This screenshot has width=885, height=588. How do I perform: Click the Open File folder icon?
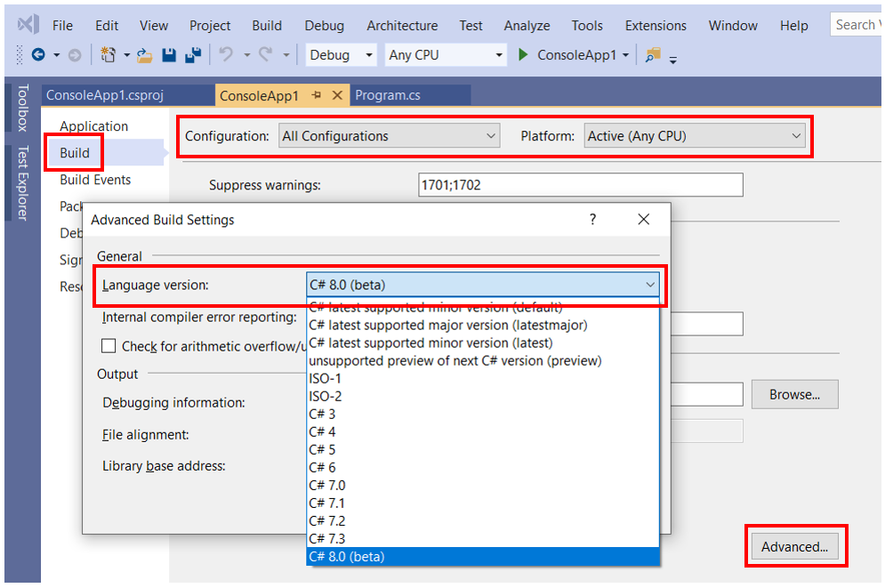pyautogui.click(x=144, y=55)
